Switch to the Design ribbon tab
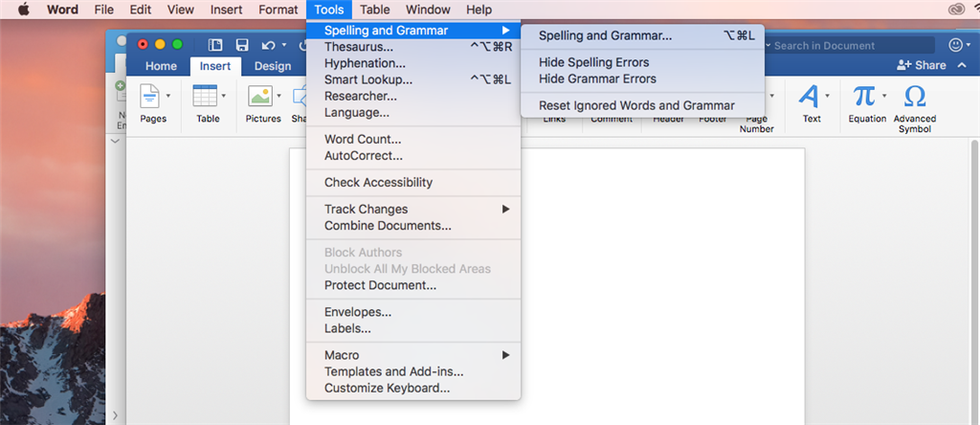Screen dimensions: 980x425 tap(273, 66)
